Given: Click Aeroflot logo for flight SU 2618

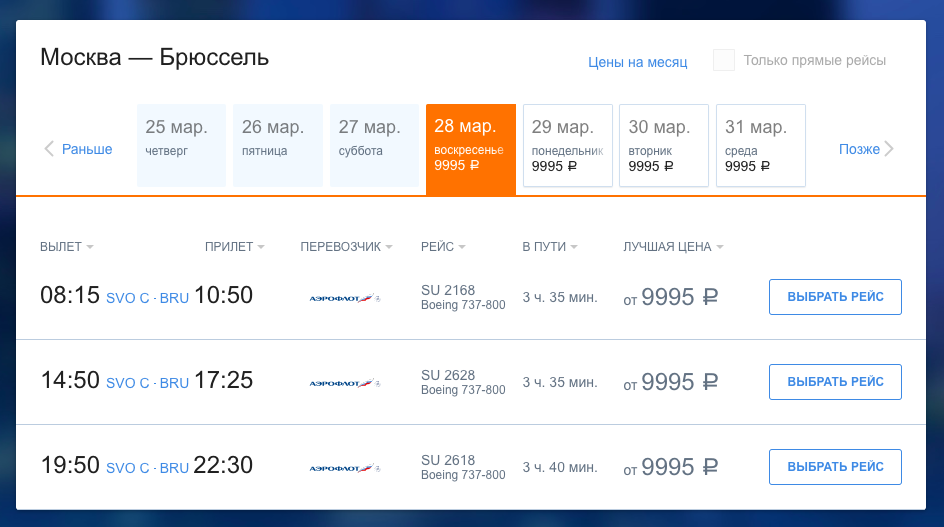Looking at the screenshot, I should (x=344, y=467).
